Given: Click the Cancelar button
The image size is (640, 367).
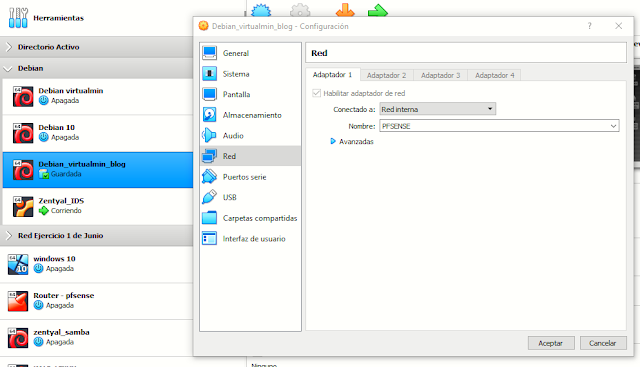Looking at the screenshot, I should coord(603,343).
